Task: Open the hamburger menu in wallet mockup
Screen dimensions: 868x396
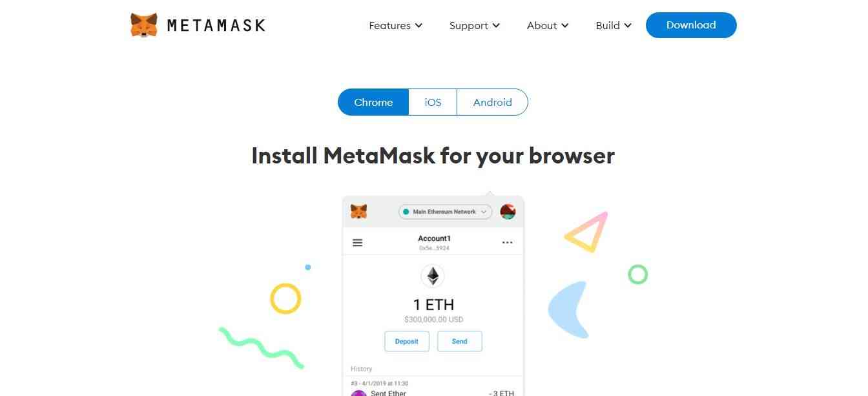Action: click(357, 243)
